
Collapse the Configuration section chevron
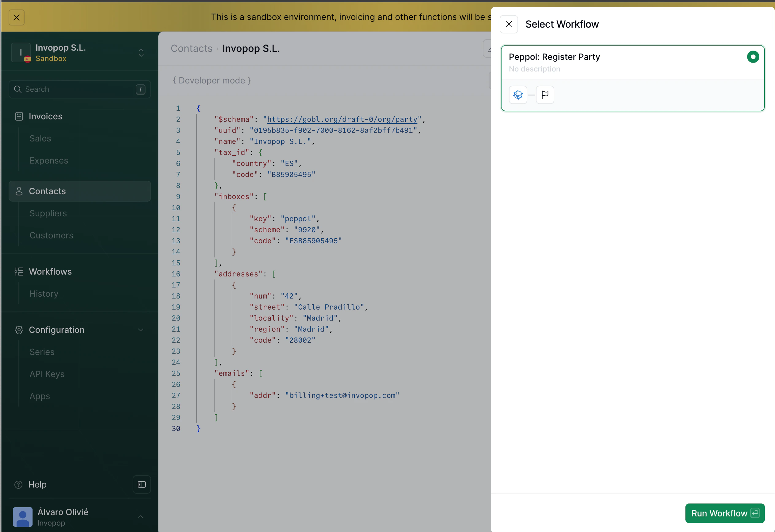tap(140, 330)
